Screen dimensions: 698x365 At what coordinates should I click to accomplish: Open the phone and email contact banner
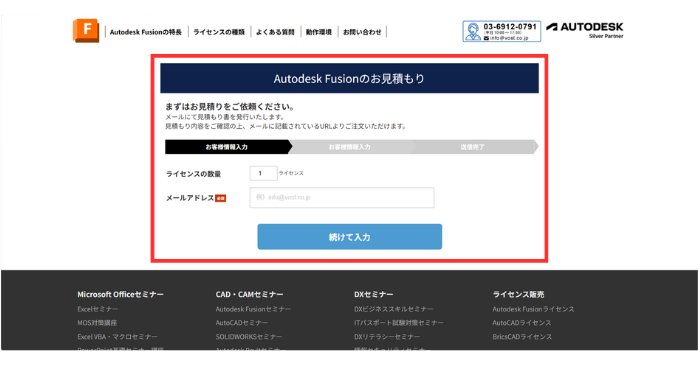(x=502, y=31)
